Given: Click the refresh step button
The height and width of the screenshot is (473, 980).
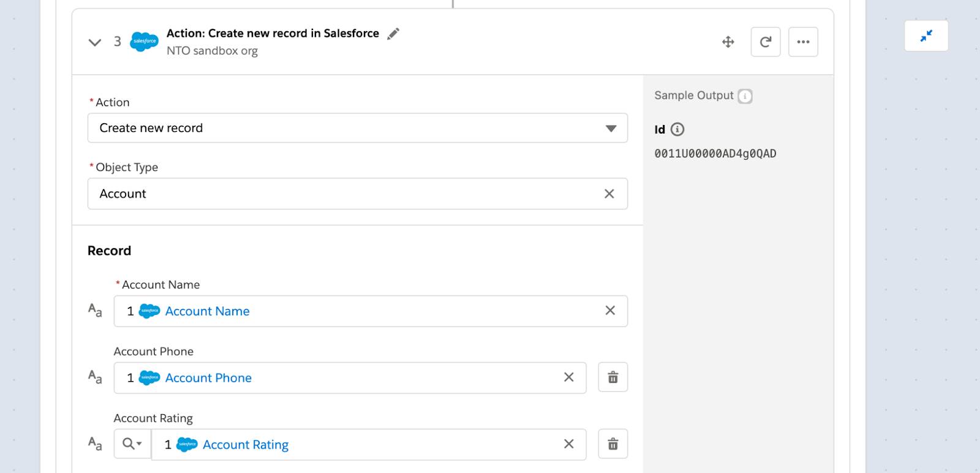Looking at the screenshot, I should [x=766, y=42].
